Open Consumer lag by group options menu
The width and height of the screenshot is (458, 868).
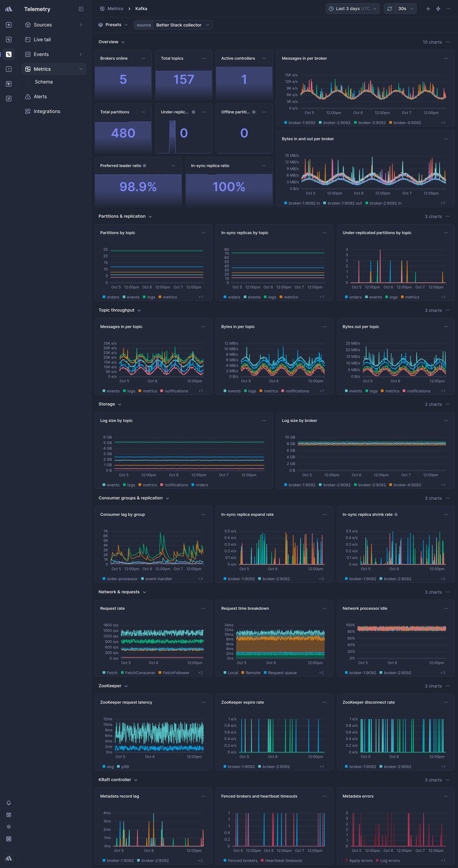[204, 515]
